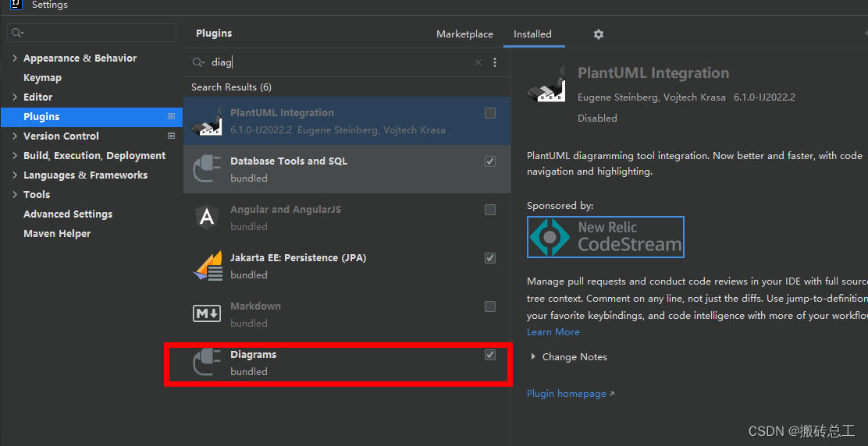Click the Version Control project-level marker icon
Image resolution: width=868 pixels, height=446 pixels.
click(171, 136)
